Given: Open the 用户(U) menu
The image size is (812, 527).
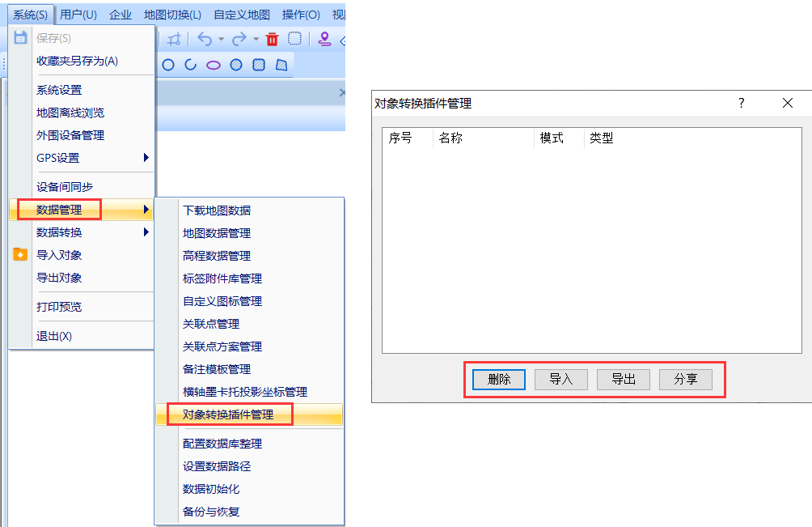Looking at the screenshot, I should tap(78, 15).
